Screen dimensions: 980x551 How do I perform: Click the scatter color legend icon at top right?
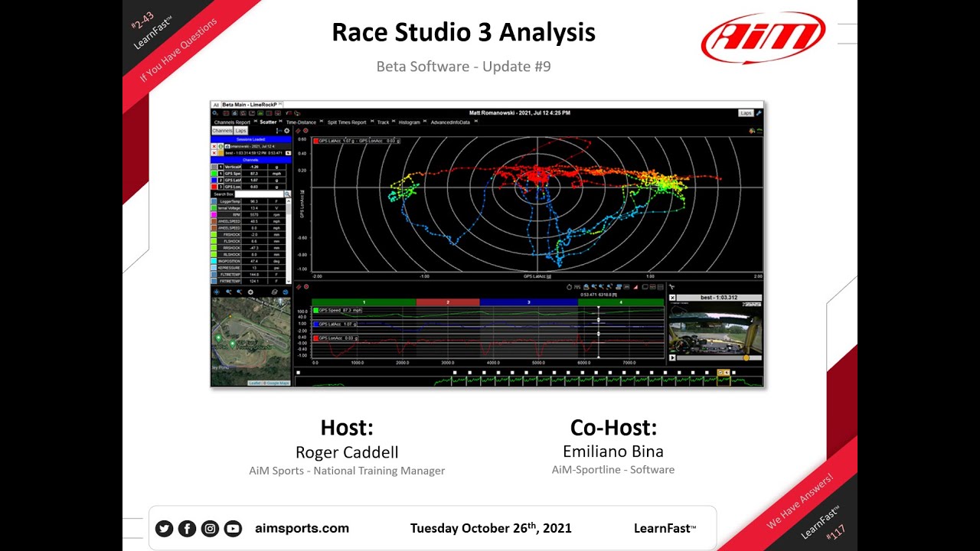point(752,131)
